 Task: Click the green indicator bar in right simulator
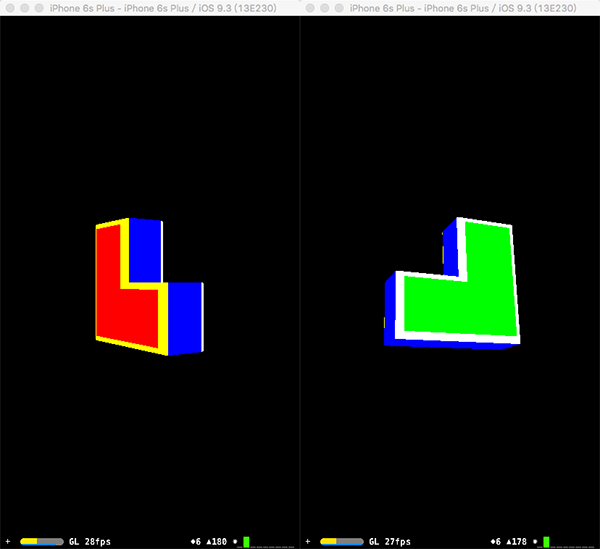point(546,541)
